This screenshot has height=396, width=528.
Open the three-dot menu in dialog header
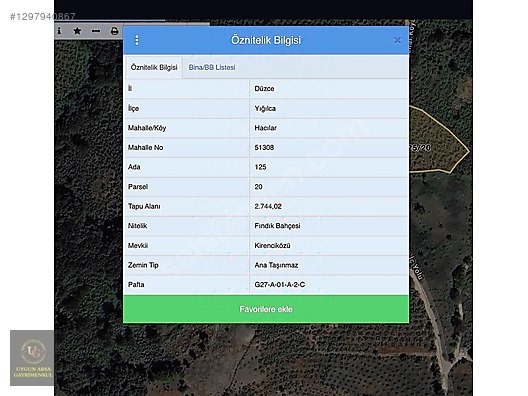click(x=137, y=40)
